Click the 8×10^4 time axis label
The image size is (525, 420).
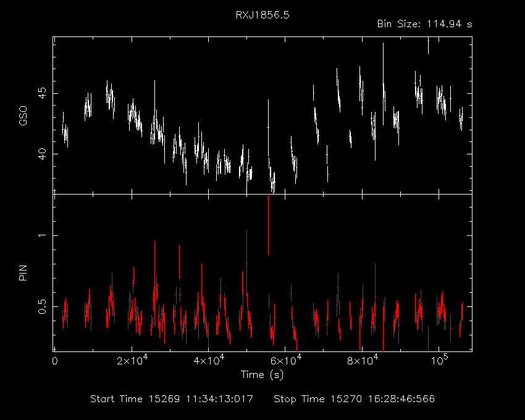tap(362, 359)
